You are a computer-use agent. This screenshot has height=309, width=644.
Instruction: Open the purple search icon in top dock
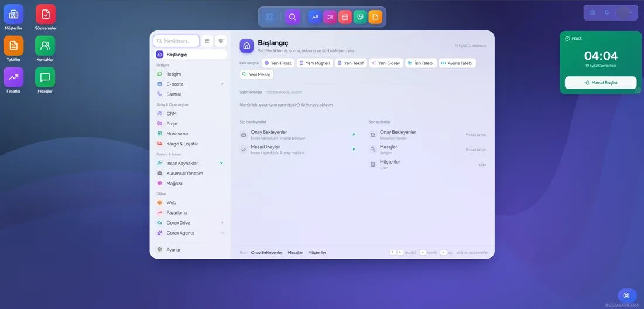(x=292, y=17)
